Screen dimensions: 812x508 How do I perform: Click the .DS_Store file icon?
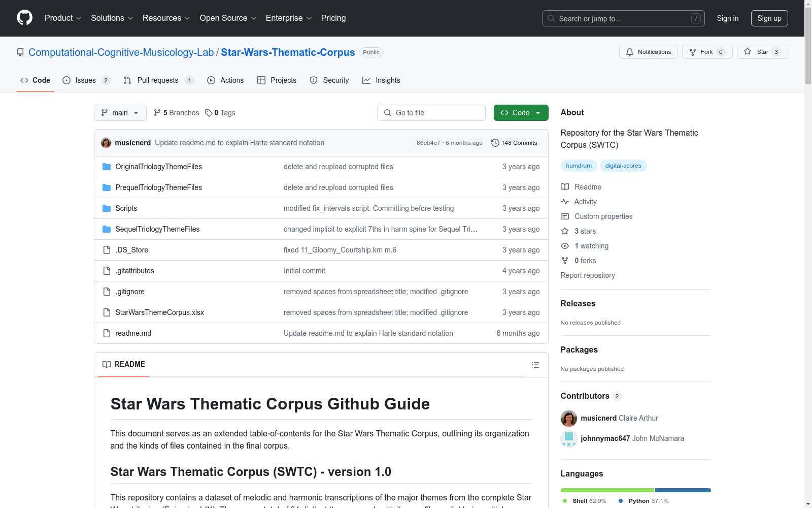(x=107, y=250)
